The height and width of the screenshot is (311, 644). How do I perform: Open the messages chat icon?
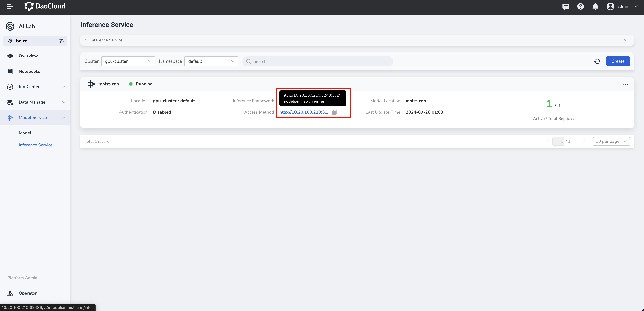pyautogui.click(x=566, y=6)
